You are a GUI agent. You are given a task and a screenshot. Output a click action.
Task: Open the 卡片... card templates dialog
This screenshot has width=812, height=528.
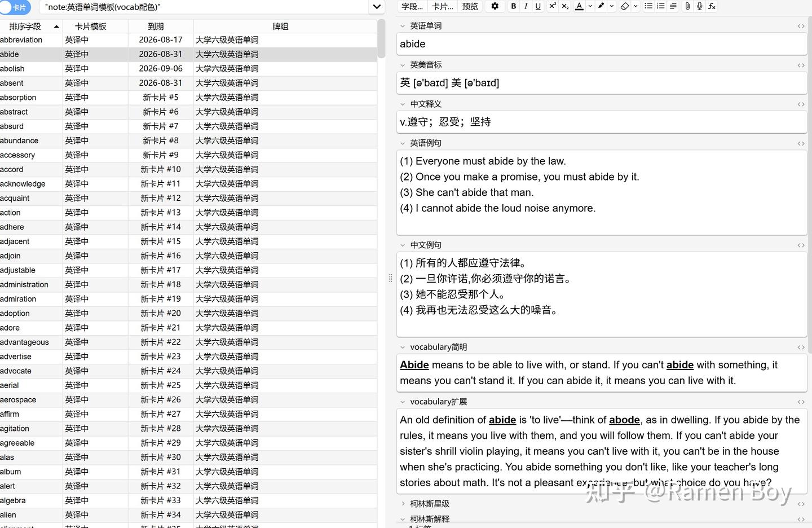pyautogui.click(x=443, y=6)
